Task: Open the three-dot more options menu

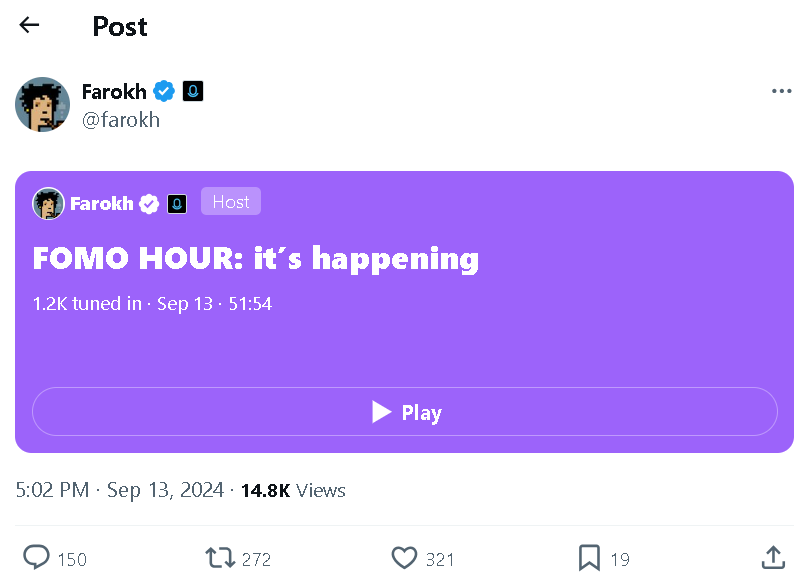Action: [782, 91]
